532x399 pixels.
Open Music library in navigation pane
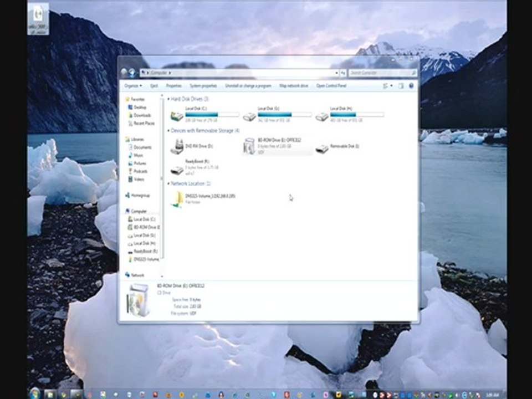[x=136, y=155]
